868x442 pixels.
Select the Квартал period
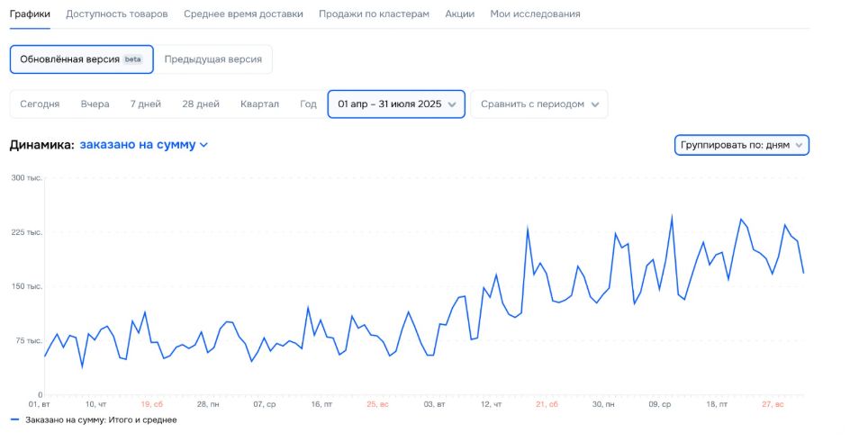(x=259, y=104)
